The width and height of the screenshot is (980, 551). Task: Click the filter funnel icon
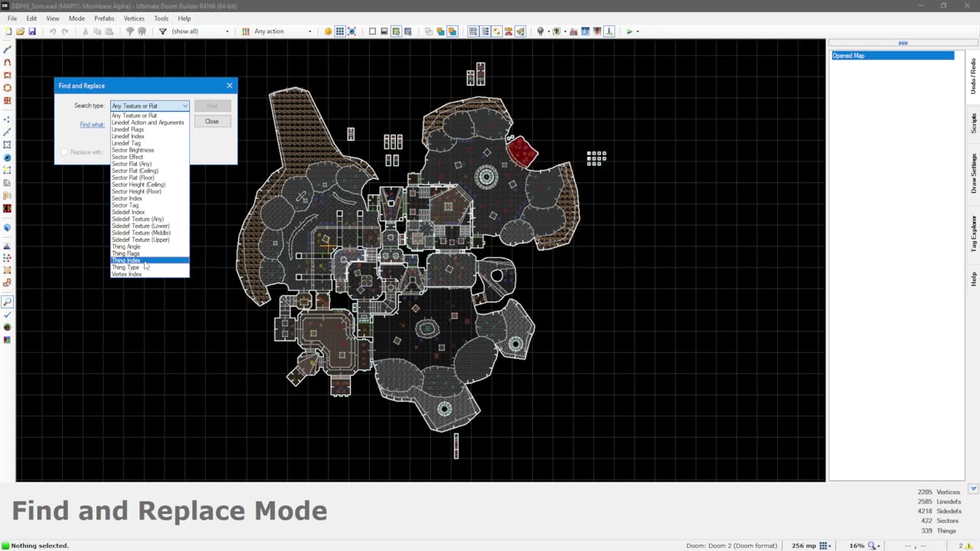click(163, 31)
